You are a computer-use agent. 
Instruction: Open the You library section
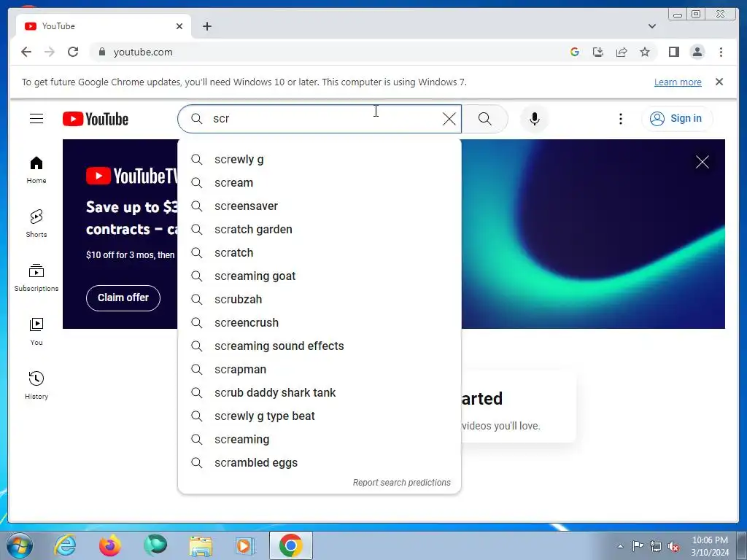pyautogui.click(x=36, y=332)
